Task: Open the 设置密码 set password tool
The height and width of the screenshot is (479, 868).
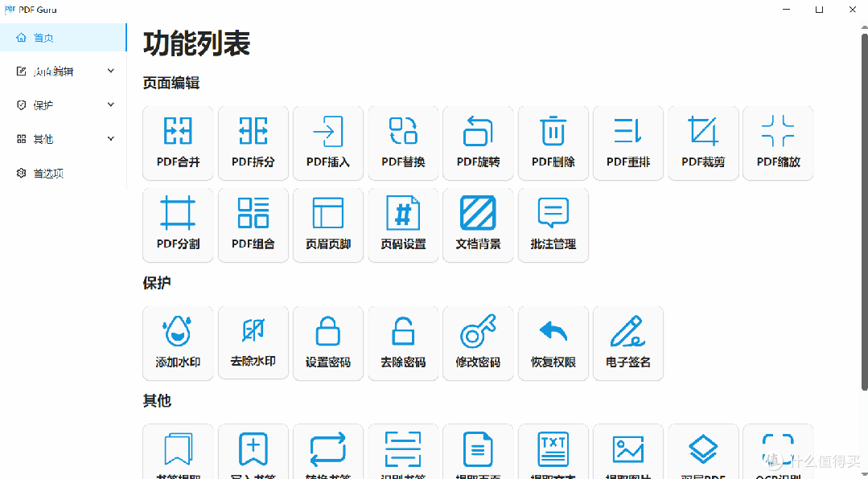Action: [x=327, y=343]
